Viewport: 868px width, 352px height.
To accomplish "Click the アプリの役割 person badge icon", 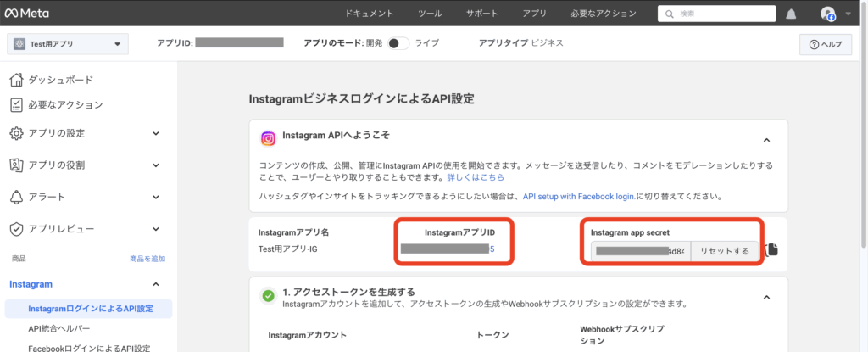I will tap(17, 165).
